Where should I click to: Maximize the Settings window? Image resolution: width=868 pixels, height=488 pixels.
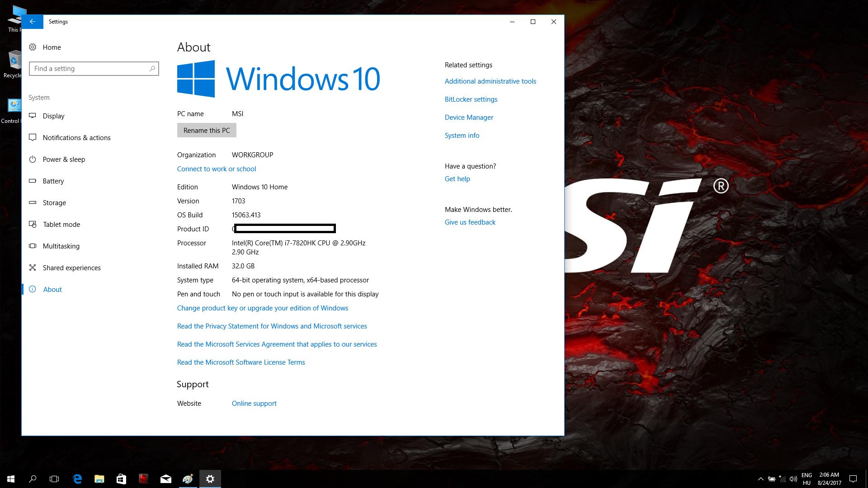pyautogui.click(x=533, y=22)
